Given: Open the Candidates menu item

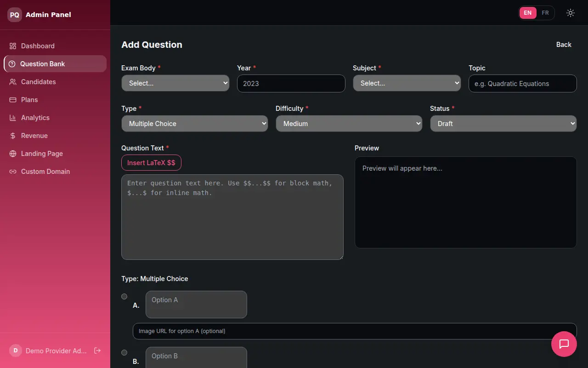Looking at the screenshot, I should coord(55,82).
